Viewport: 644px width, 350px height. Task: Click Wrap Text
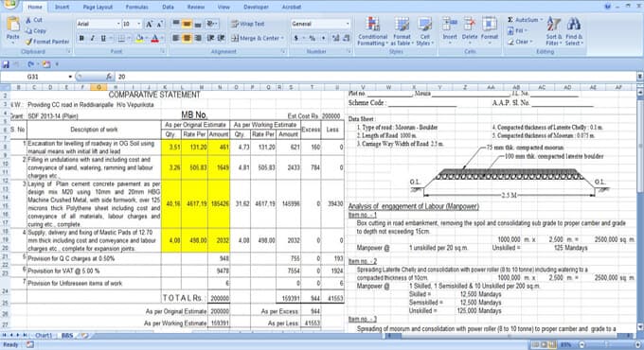click(248, 24)
